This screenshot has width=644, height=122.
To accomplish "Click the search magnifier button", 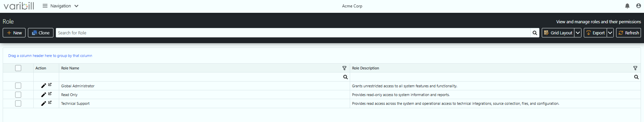I will 535,33.
